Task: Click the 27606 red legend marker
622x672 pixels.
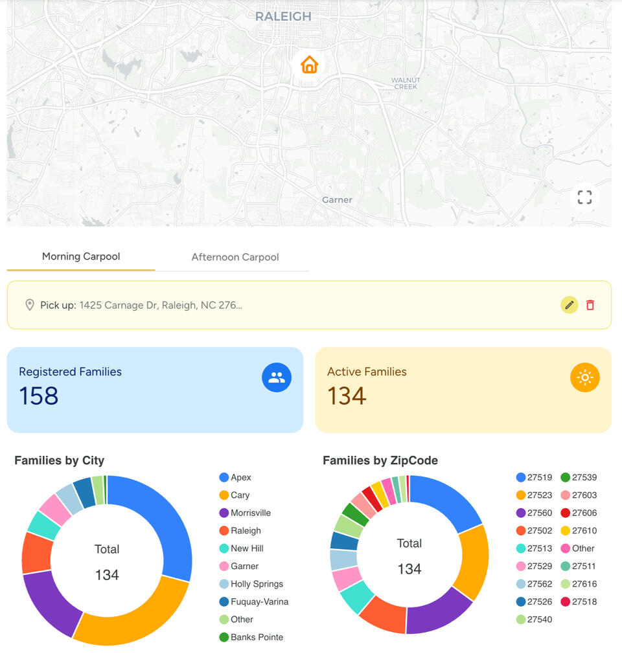Action: (x=565, y=513)
